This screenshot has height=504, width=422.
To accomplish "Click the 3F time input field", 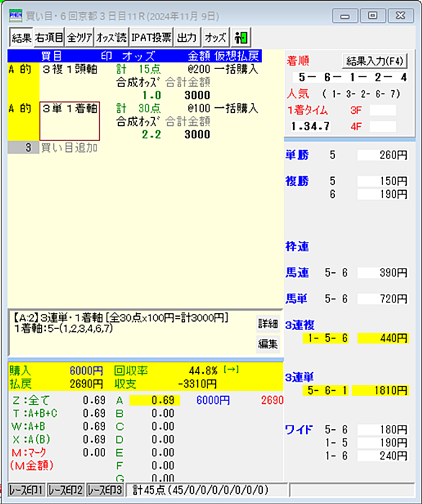I will 383,110.
